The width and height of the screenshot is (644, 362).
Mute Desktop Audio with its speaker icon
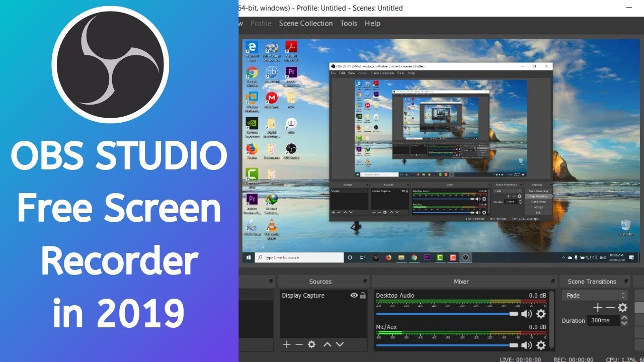pos(526,314)
